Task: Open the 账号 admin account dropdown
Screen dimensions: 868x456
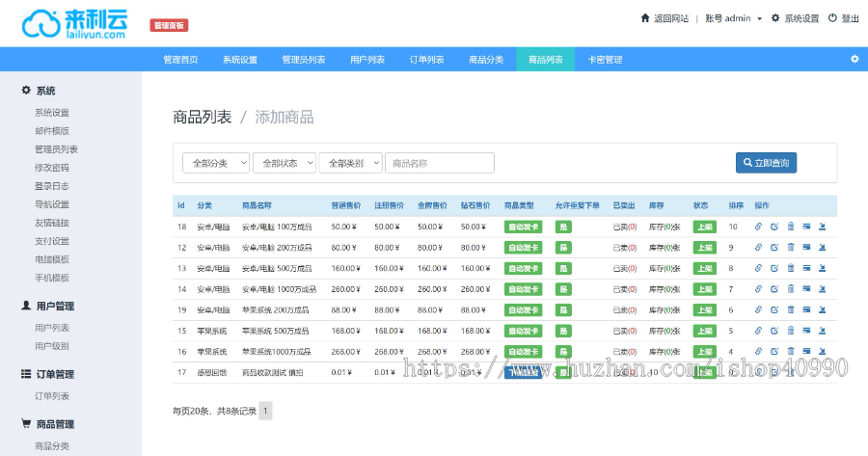Action: click(x=733, y=18)
